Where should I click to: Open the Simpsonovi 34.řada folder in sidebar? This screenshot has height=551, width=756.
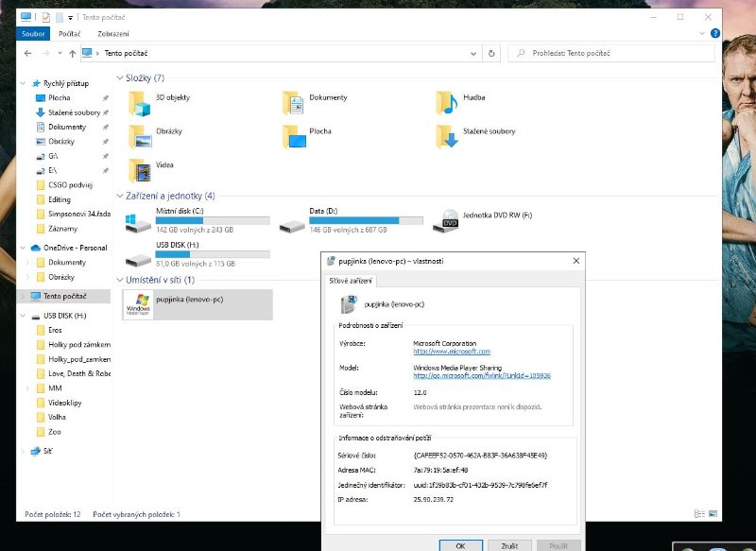79,214
